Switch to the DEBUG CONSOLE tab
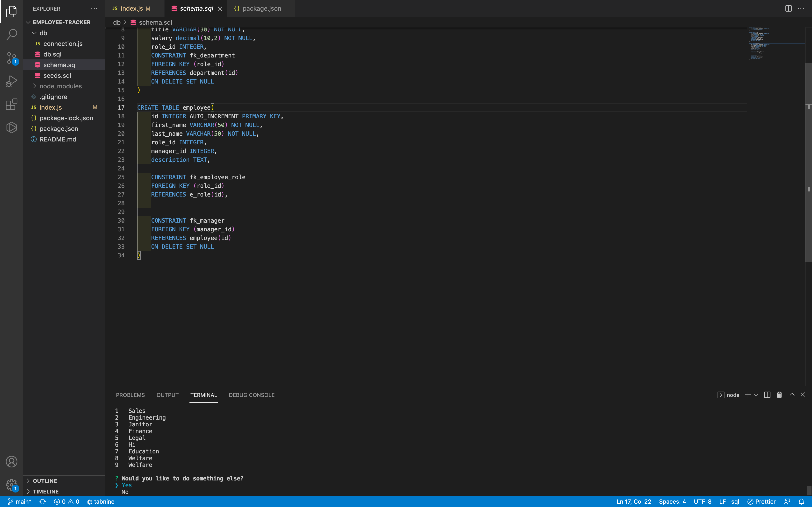Image resolution: width=812 pixels, height=507 pixels. point(252,395)
